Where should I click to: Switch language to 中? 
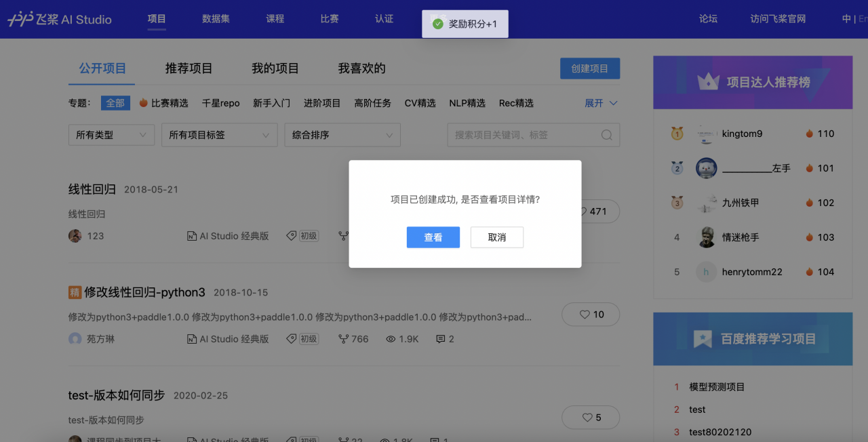point(846,19)
